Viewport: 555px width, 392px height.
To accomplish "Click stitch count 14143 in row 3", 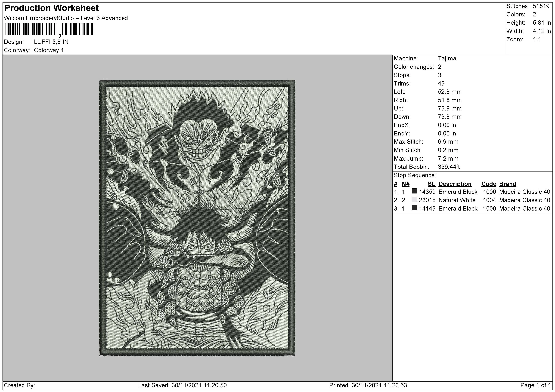I will (x=427, y=209).
